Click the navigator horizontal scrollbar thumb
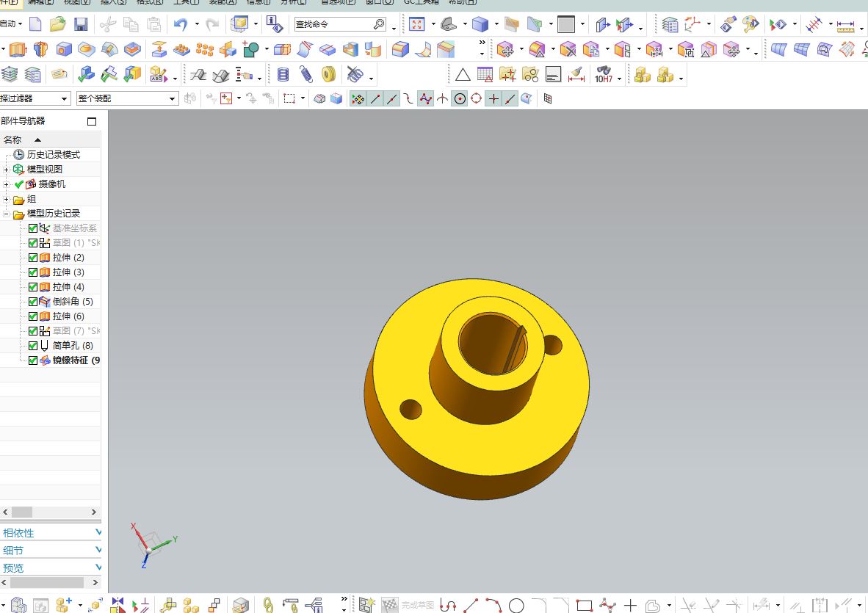The image size is (868, 613). (x=22, y=512)
